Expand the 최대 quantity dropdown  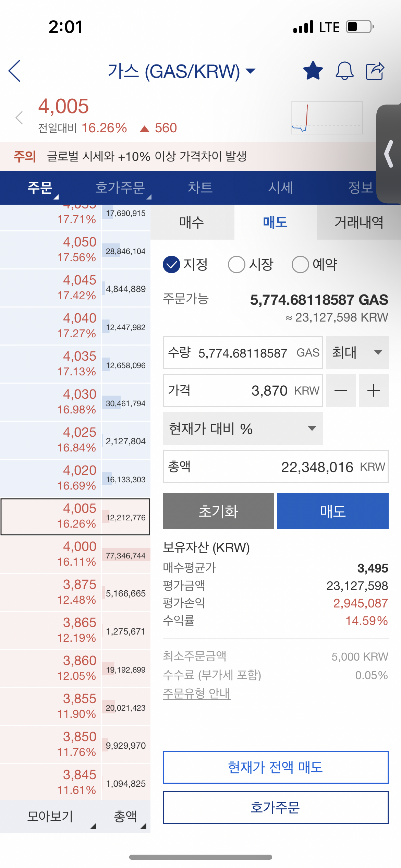pyautogui.click(x=357, y=352)
